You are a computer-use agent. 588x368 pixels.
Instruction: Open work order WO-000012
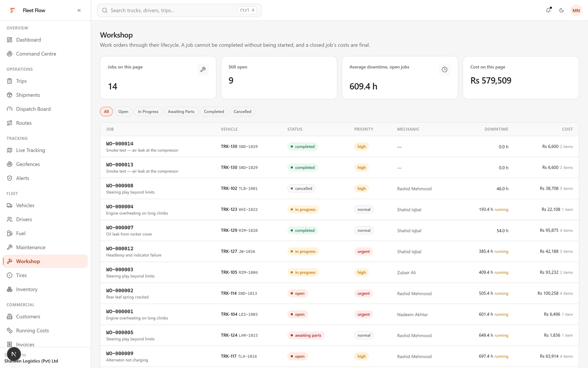(120, 249)
